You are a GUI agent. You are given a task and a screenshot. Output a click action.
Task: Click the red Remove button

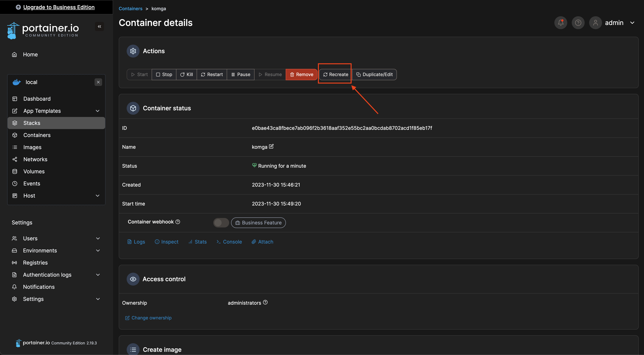[x=302, y=75]
